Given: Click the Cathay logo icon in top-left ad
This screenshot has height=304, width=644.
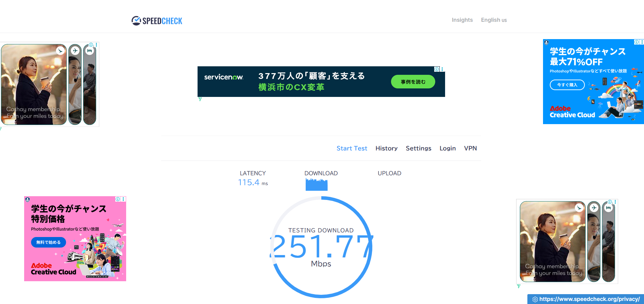Looking at the screenshot, I should pyautogui.click(x=60, y=51).
